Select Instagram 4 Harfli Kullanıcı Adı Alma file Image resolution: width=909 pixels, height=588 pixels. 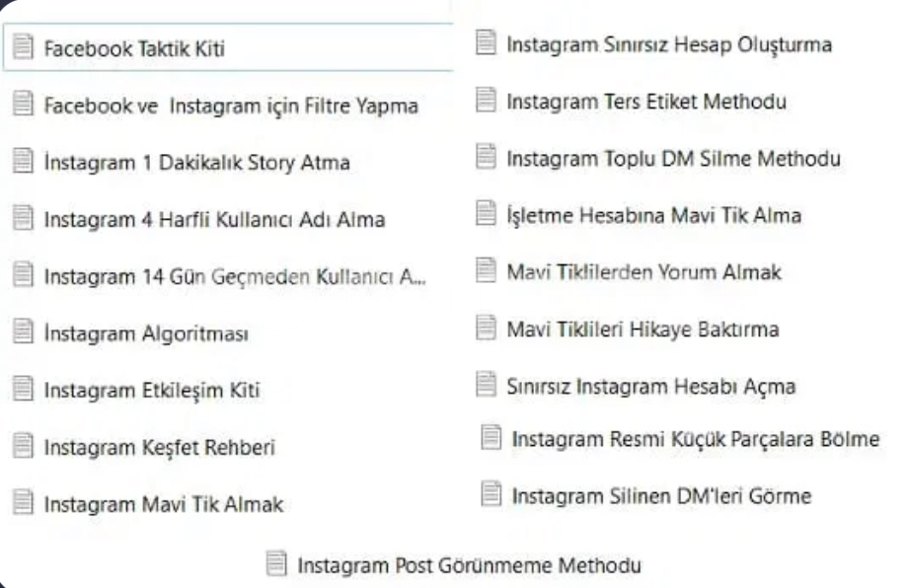click(214, 220)
